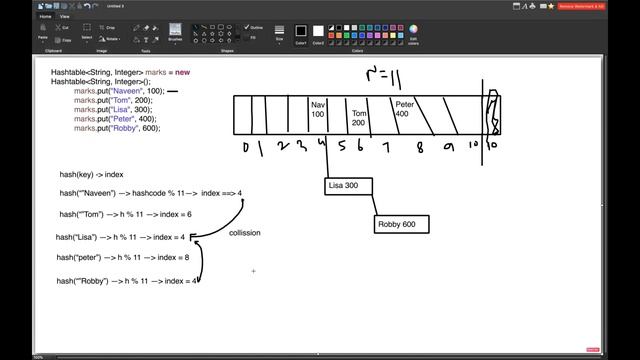Click the "collission" label on canvas
Image resolution: width=640 pixels, height=360 pixels.
click(x=244, y=233)
